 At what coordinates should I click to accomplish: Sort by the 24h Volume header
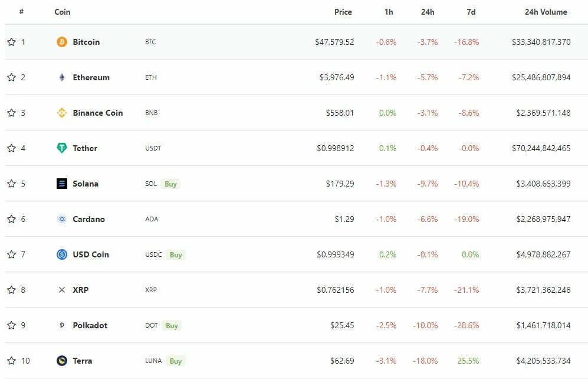546,12
